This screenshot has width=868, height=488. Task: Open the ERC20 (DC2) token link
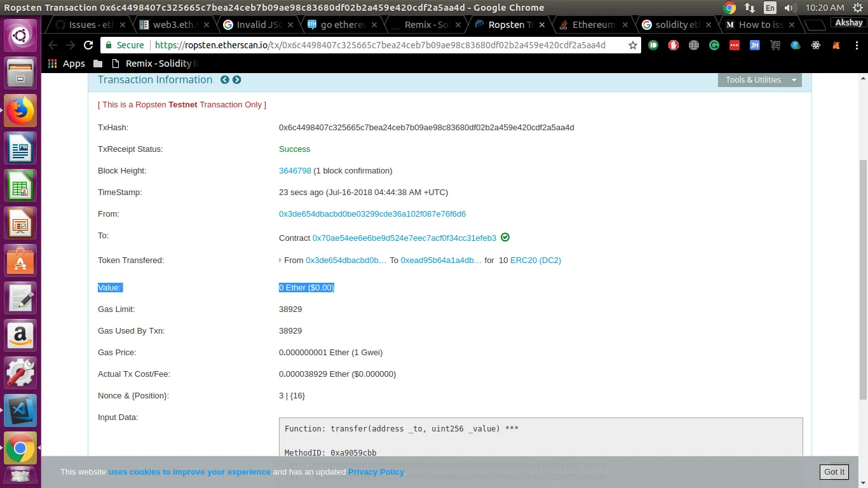point(536,261)
